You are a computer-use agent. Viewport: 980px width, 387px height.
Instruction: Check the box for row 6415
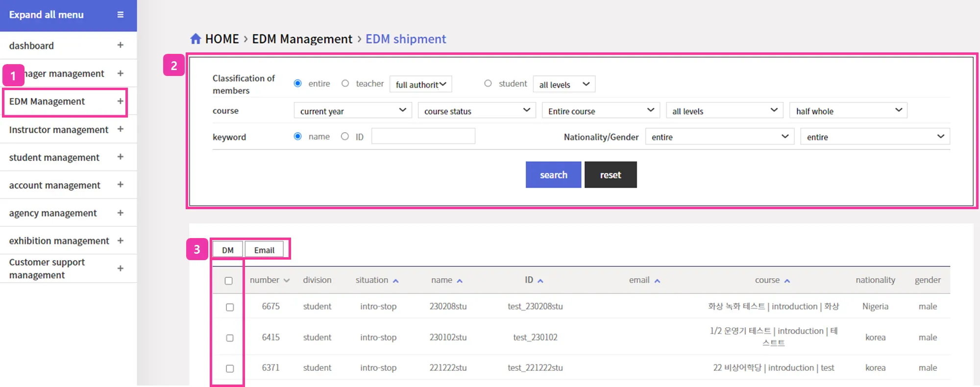(230, 338)
